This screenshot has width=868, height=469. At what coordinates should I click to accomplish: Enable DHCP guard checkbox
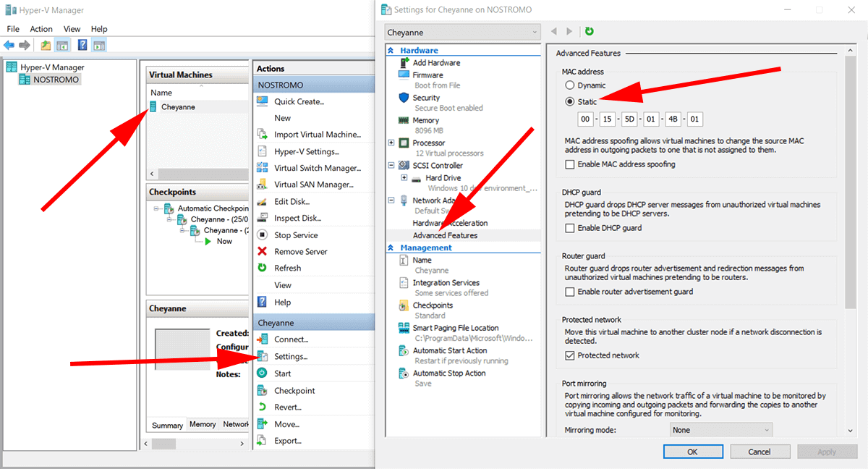(x=570, y=228)
